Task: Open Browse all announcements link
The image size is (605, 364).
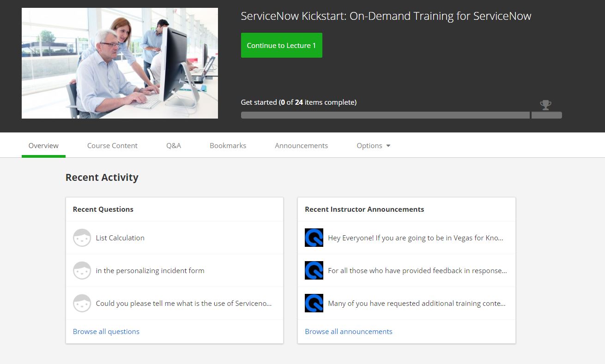Action: click(x=349, y=331)
